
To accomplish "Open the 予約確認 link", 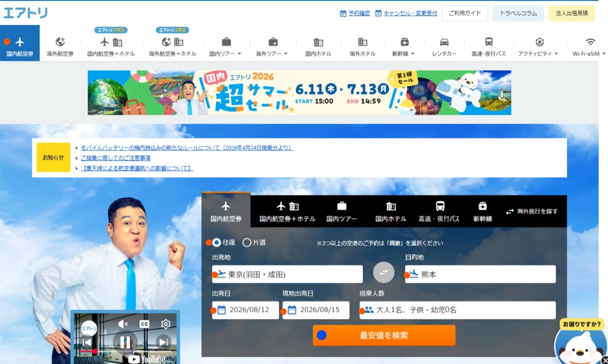I will 355,13.
